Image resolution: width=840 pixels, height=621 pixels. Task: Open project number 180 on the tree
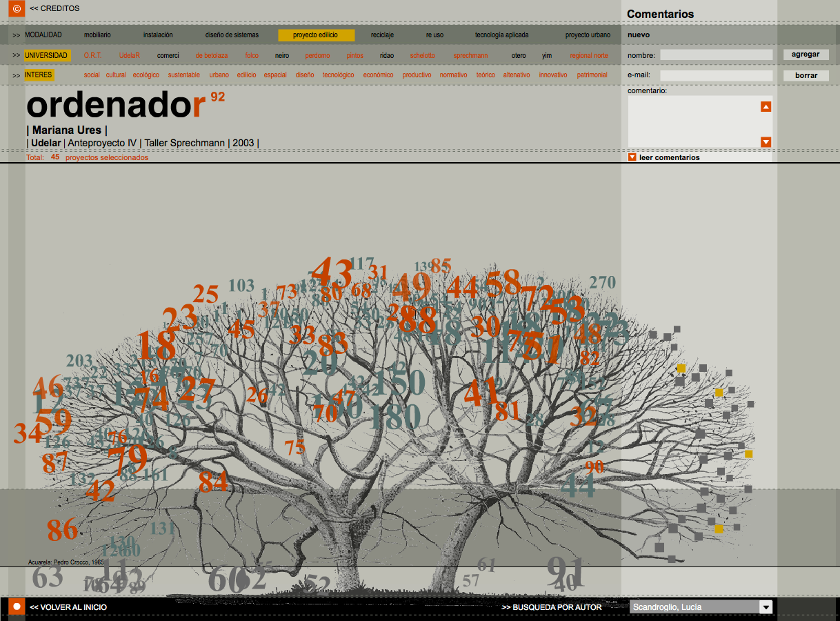pos(394,417)
